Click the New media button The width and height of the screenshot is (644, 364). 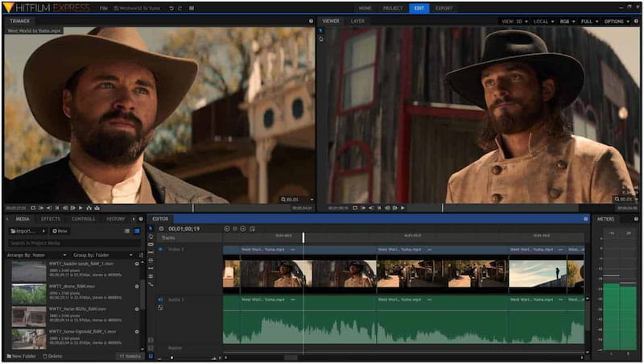click(60, 231)
